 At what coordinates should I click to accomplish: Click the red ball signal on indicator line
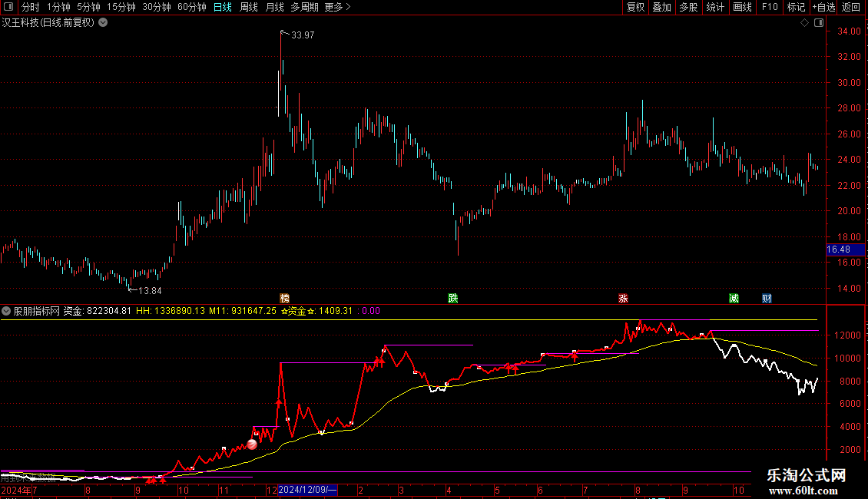pyautogui.click(x=252, y=444)
